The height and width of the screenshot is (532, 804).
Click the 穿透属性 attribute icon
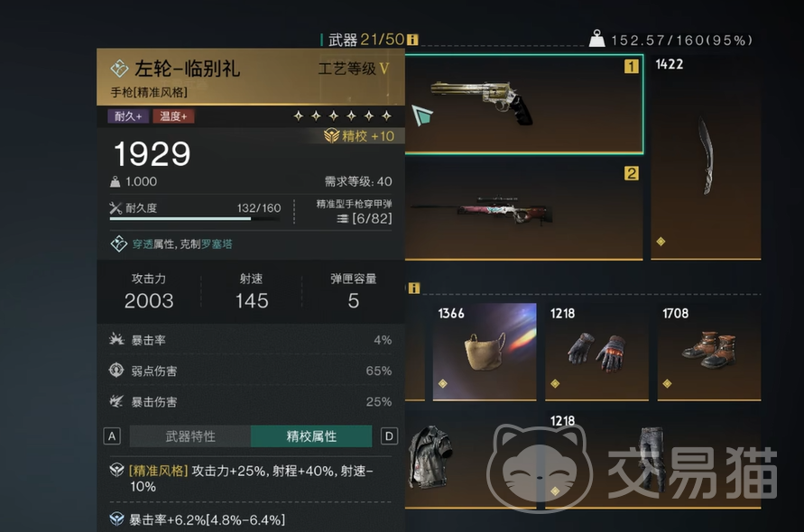(119, 243)
